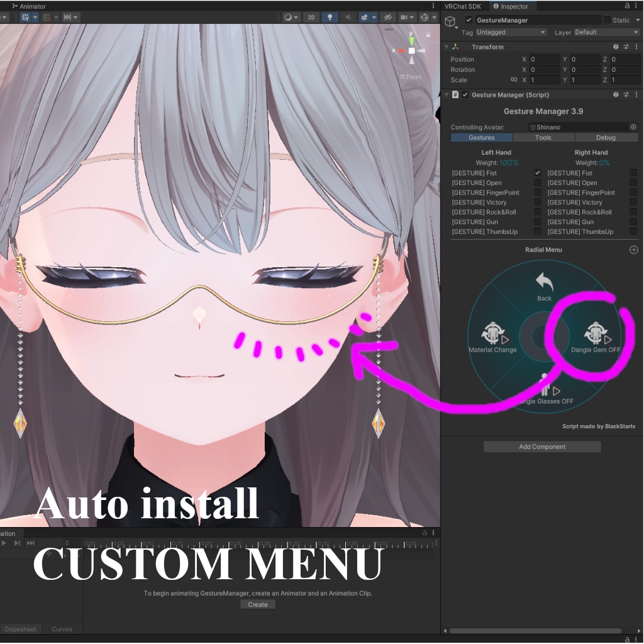Image resolution: width=644 pixels, height=644 pixels.
Task: Pick Controlling Avatar object selector
Action: click(633, 127)
